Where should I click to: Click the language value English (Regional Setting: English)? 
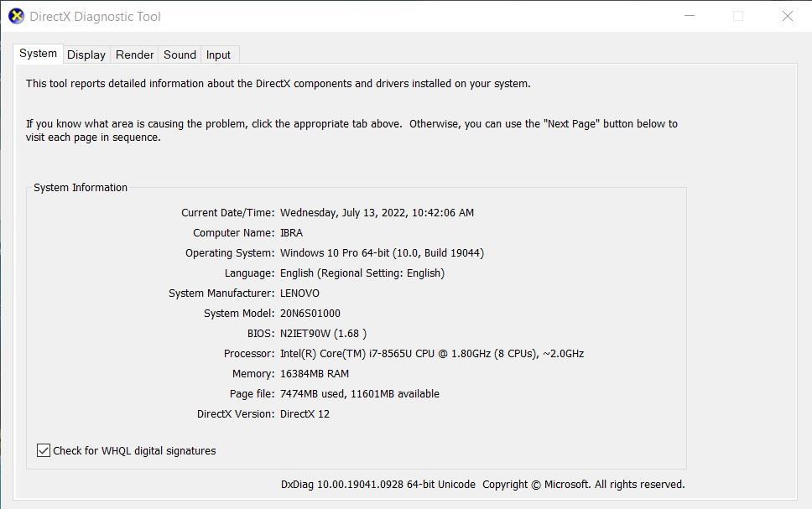point(362,273)
